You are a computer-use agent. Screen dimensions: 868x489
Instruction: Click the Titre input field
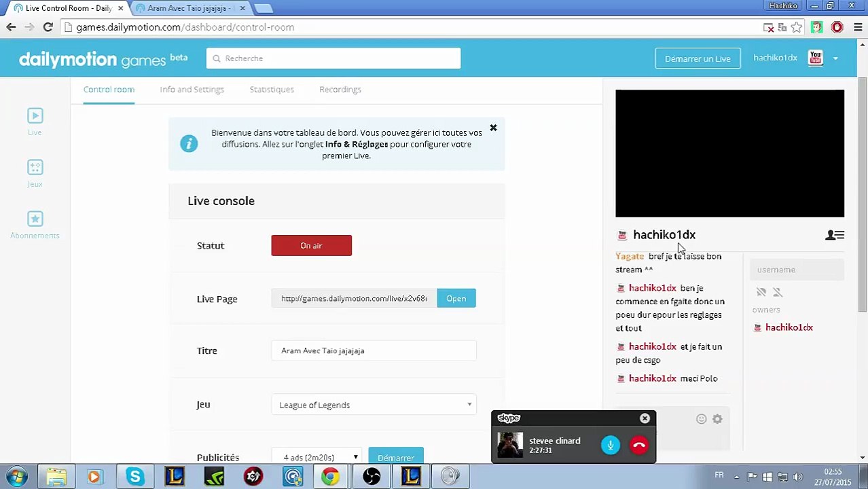(374, 350)
